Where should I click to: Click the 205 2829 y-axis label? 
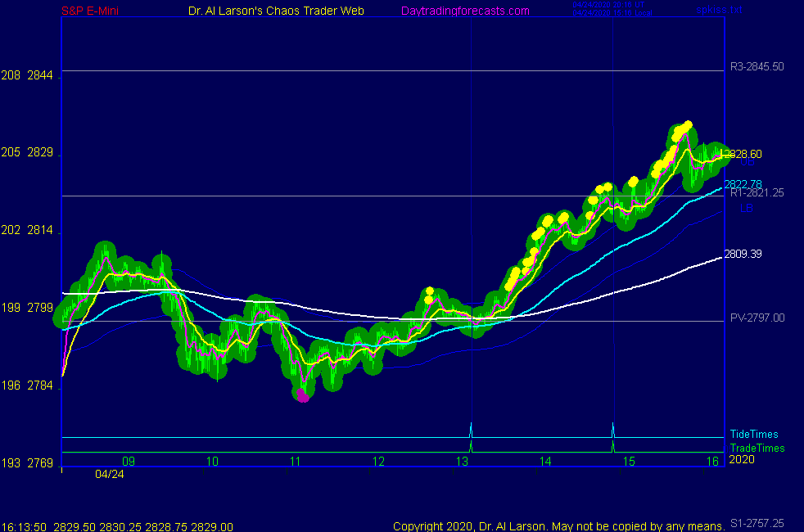27,152
